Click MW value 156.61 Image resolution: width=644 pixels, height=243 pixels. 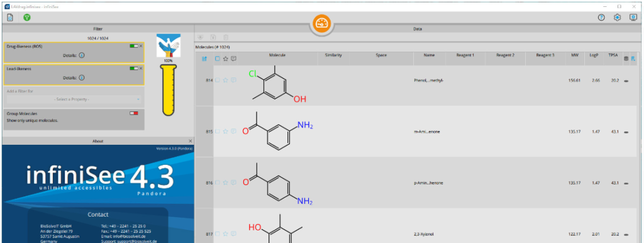coord(574,81)
